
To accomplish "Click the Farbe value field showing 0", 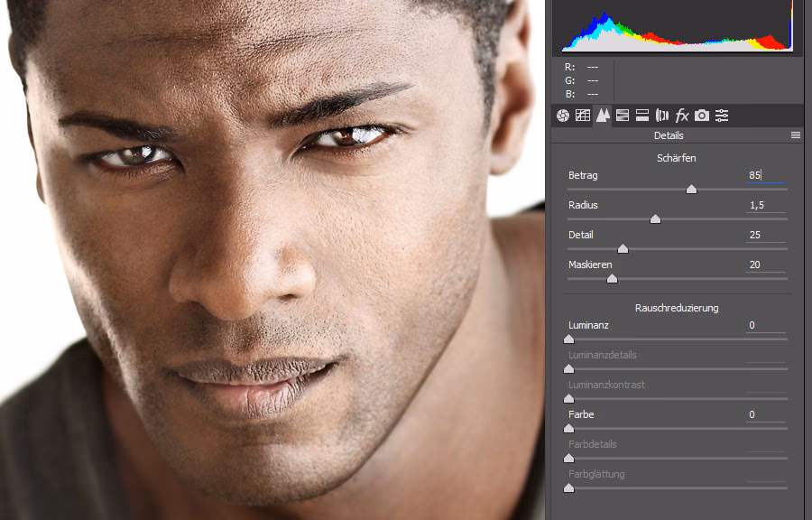I will (x=765, y=414).
